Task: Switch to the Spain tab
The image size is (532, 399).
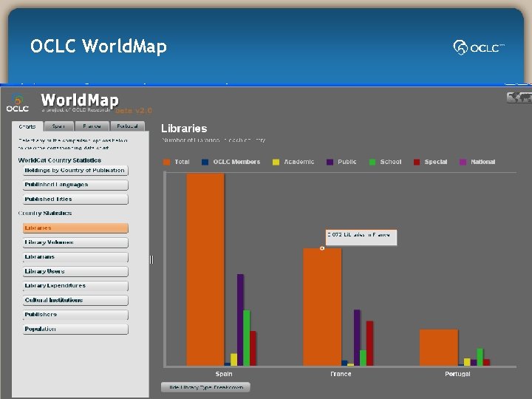Action: coord(58,126)
